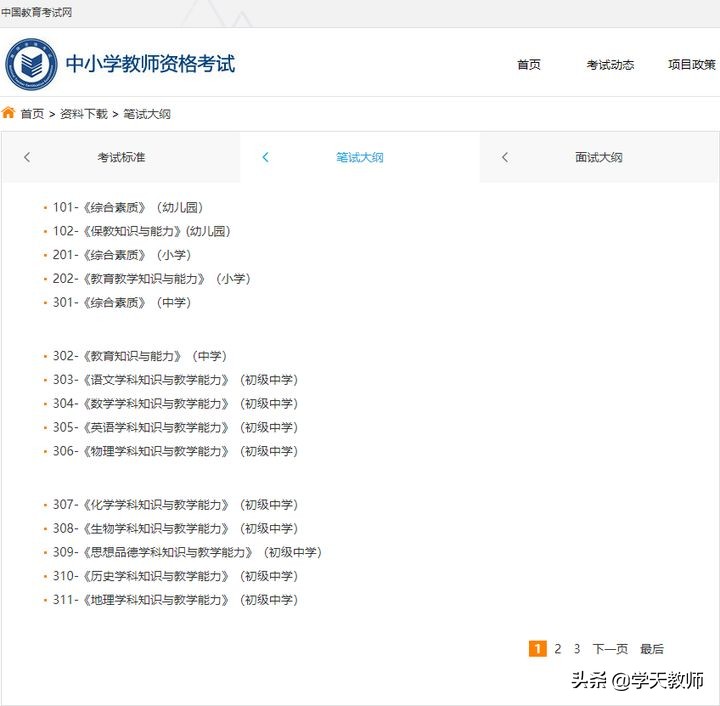Open 311-《地理学科知识与教学能力》 syllabus link
Viewport: 720px width, 706px height.
pyautogui.click(x=175, y=600)
